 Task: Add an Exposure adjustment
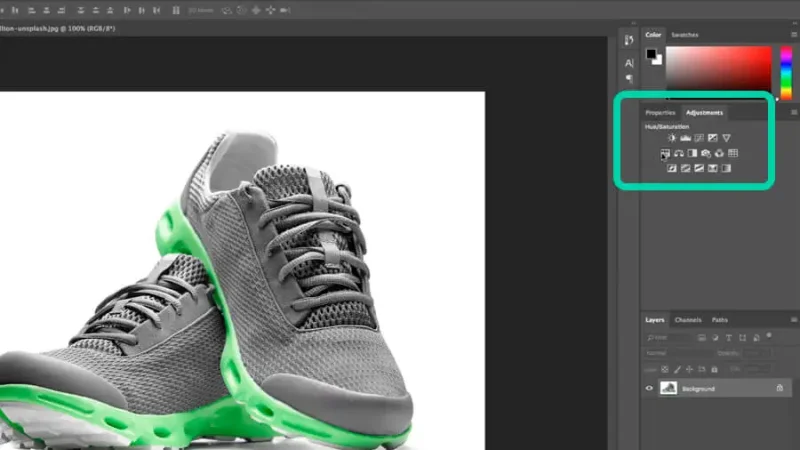tap(713, 138)
